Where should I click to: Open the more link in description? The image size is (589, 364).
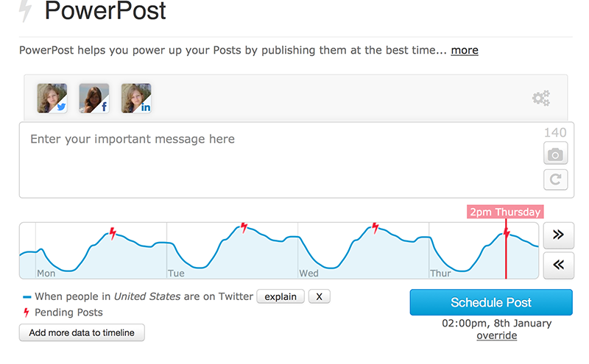(465, 50)
